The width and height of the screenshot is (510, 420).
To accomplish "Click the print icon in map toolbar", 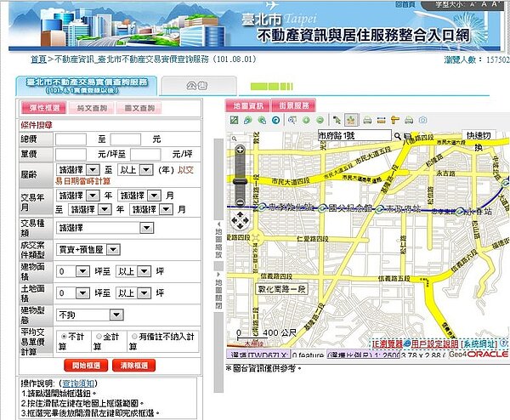I will (x=365, y=120).
